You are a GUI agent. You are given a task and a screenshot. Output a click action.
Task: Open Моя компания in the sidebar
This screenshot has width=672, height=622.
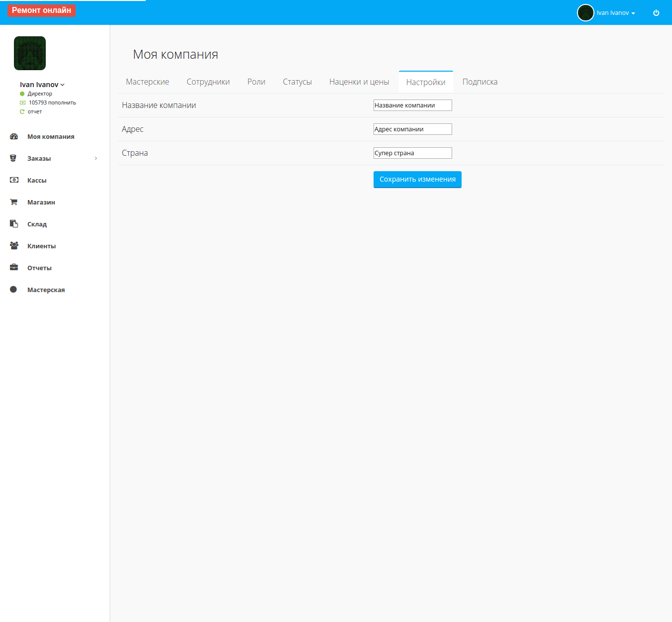(51, 136)
